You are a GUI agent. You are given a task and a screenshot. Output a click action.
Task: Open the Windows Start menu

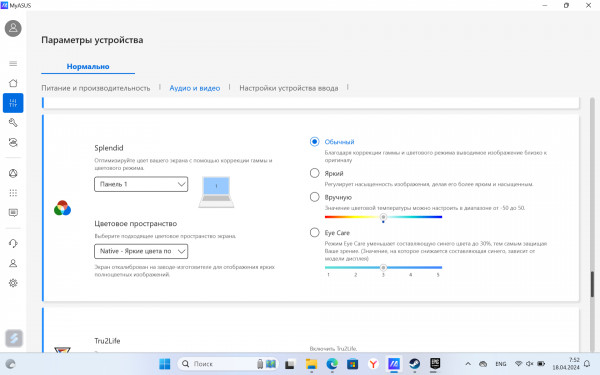coord(165,364)
